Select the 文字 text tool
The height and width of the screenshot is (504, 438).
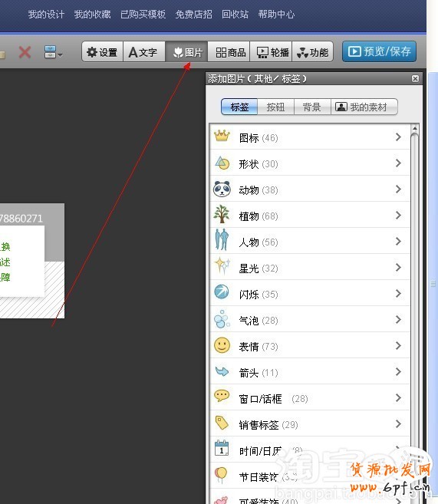(144, 51)
